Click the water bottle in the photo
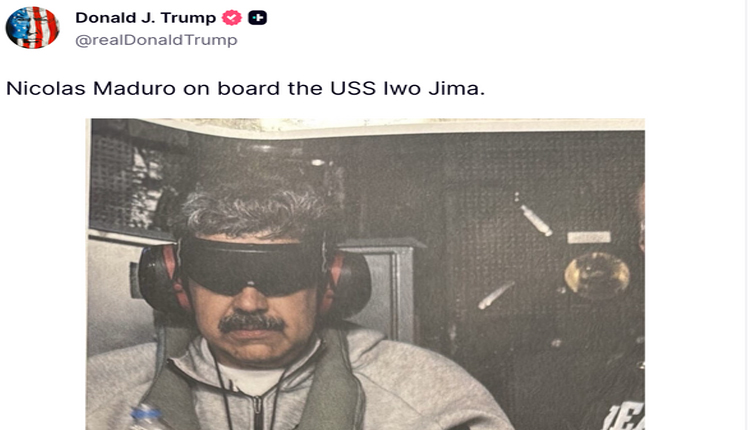 (x=148, y=417)
